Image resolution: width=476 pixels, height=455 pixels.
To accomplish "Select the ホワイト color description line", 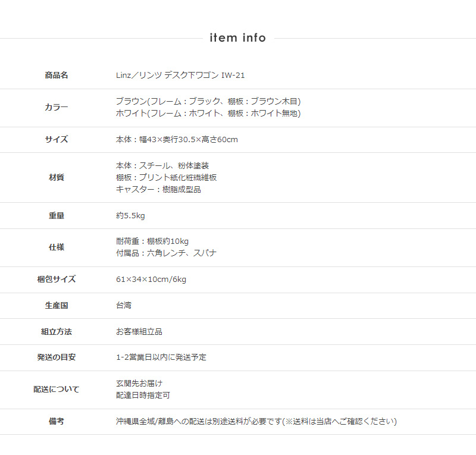I will coord(208,114).
